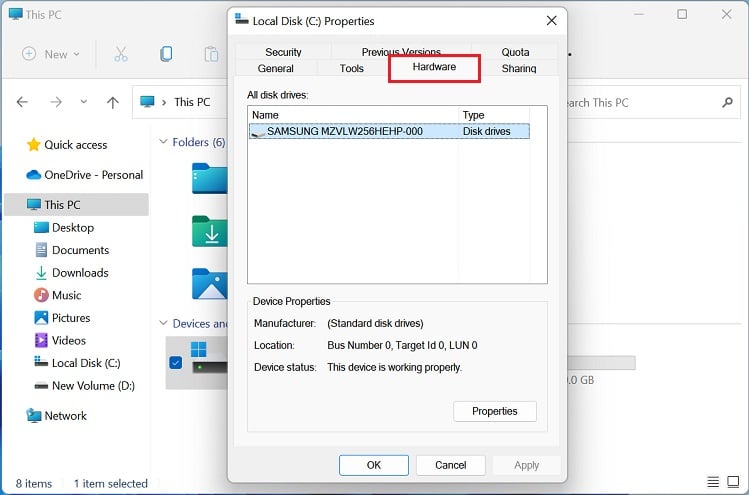Click the Copy icon in toolbar
The width and height of the screenshot is (749, 495).
[166, 54]
